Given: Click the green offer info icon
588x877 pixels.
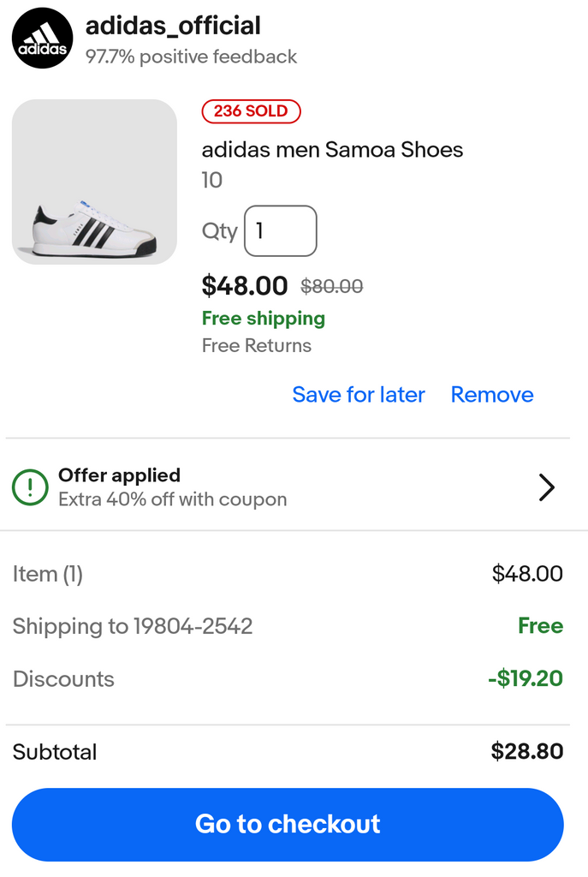Looking at the screenshot, I should coord(30,487).
